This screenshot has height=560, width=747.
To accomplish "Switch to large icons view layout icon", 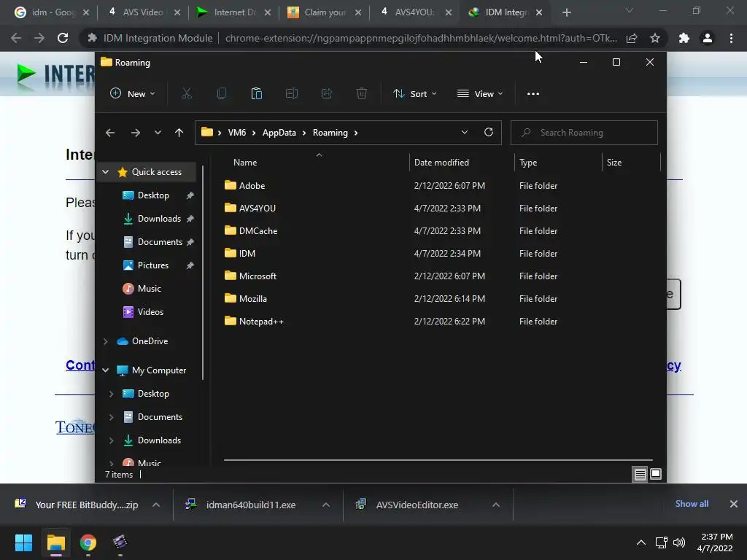I will click(656, 474).
